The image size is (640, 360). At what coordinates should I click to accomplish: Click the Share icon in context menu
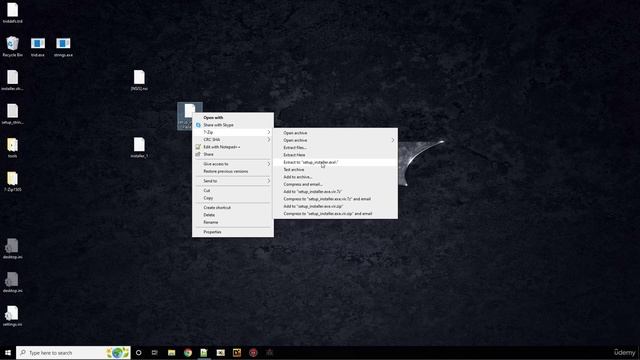point(198,154)
